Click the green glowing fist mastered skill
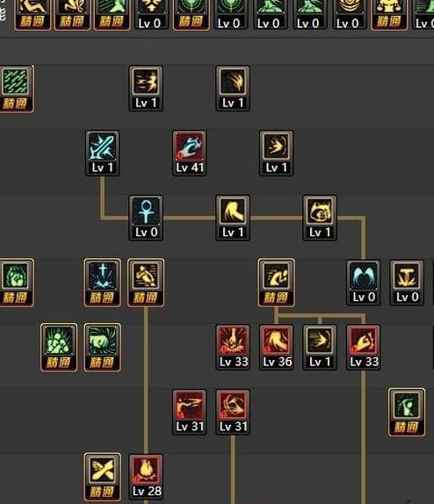Image resolution: width=434 pixels, height=504 pixels. 16,283
